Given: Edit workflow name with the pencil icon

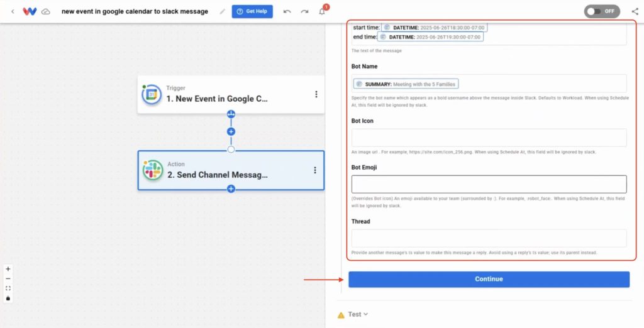Looking at the screenshot, I should point(222,11).
